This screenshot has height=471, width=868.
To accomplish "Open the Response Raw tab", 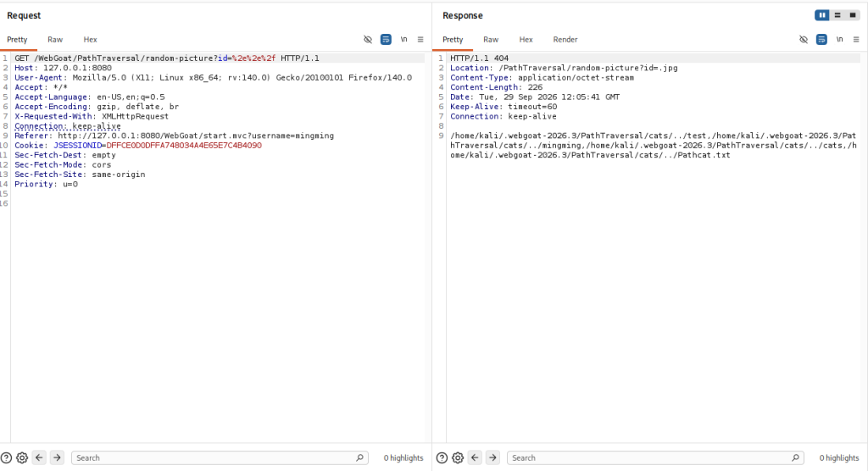I will tap(491, 39).
